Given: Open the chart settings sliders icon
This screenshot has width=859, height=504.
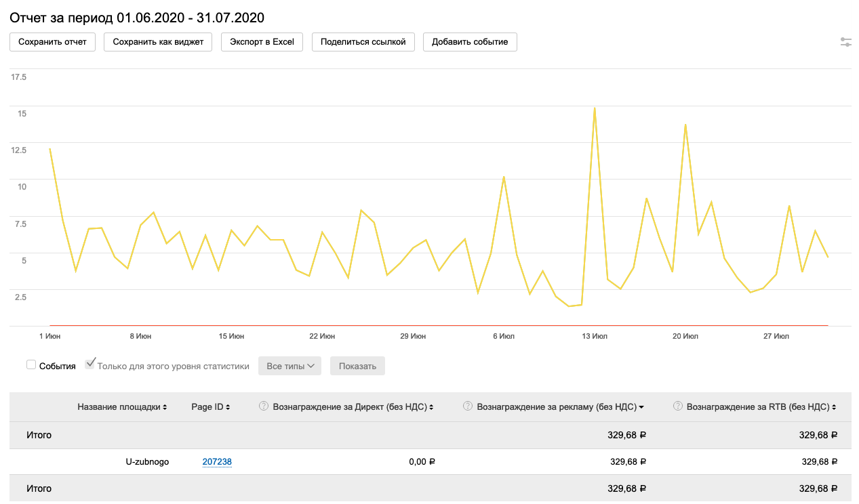Looking at the screenshot, I should point(845,42).
